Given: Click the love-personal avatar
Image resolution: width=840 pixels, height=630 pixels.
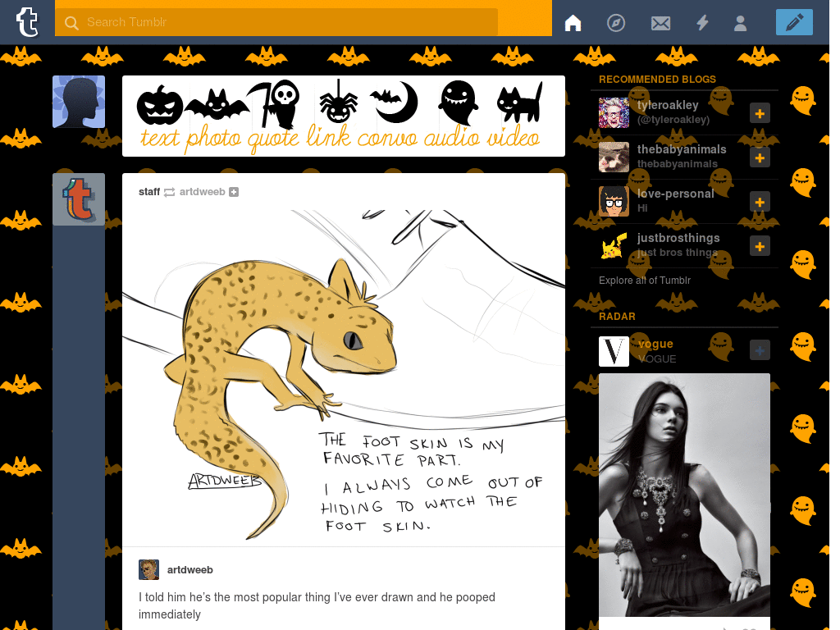Looking at the screenshot, I should tap(614, 202).
